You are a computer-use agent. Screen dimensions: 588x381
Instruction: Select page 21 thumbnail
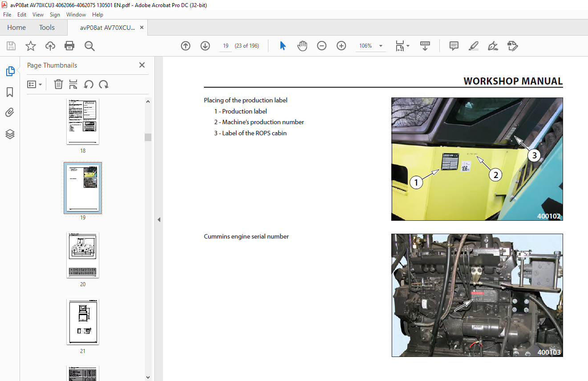pyautogui.click(x=83, y=321)
